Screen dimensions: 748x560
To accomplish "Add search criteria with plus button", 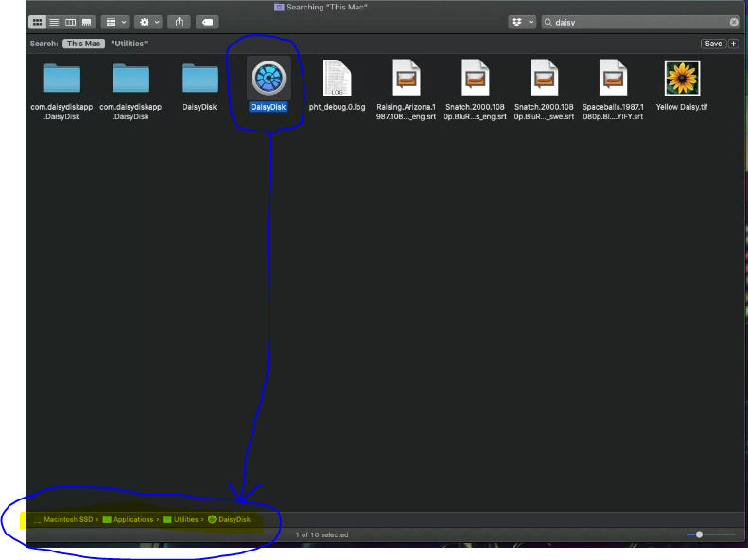I will click(x=733, y=44).
